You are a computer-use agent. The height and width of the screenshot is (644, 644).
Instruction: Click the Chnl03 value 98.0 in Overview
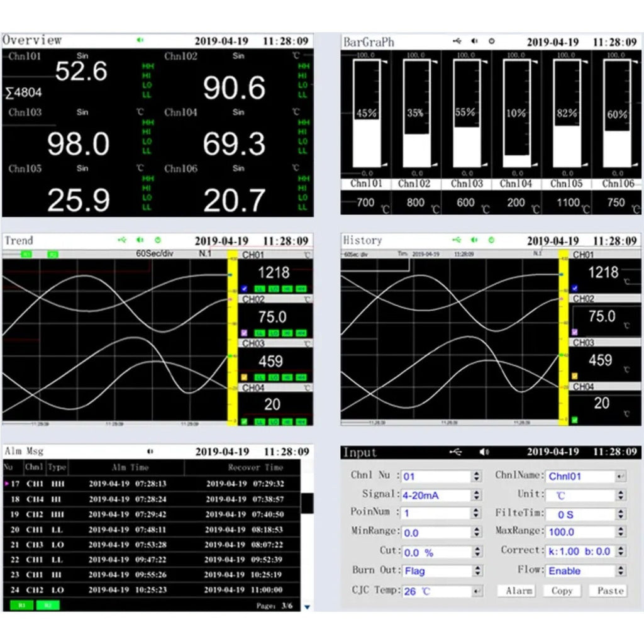[x=79, y=144]
